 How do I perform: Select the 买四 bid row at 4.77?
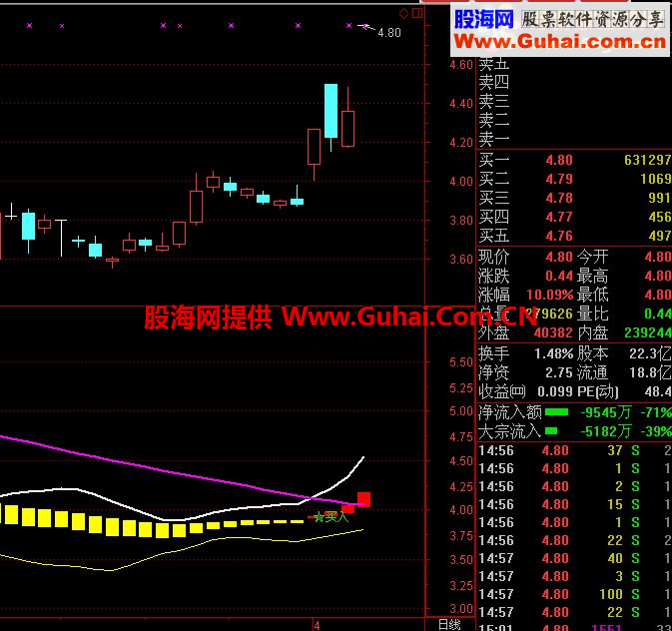[x=574, y=217]
